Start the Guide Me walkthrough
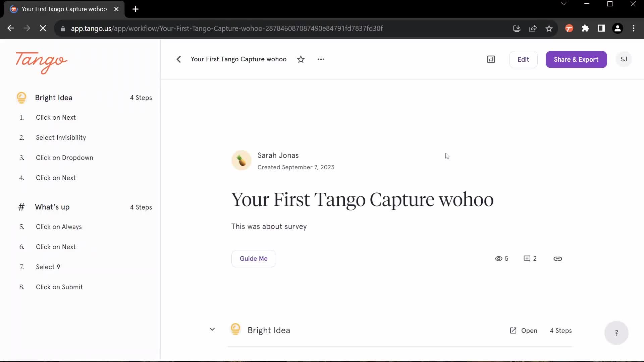The height and width of the screenshot is (362, 644). tap(254, 258)
